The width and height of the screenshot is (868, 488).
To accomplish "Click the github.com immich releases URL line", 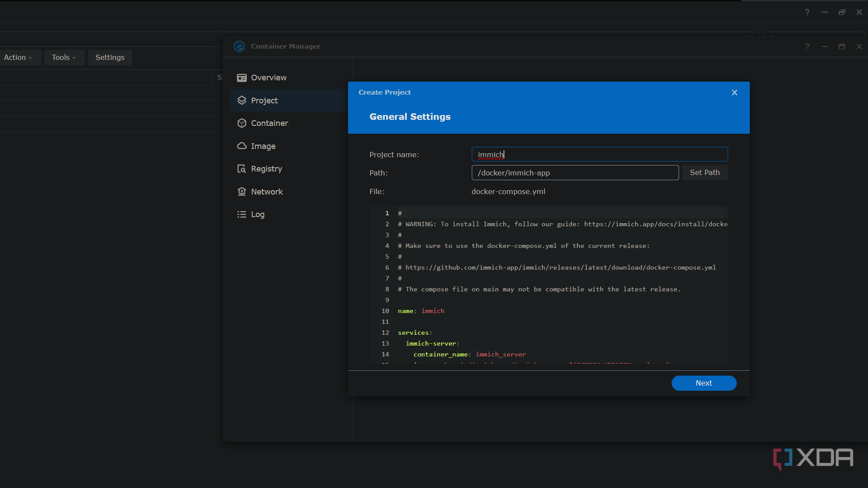I will pyautogui.click(x=557, y=267).
